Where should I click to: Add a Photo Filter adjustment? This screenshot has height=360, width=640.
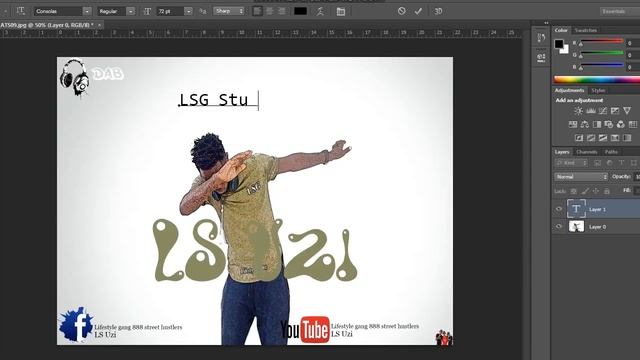(609, 124)
